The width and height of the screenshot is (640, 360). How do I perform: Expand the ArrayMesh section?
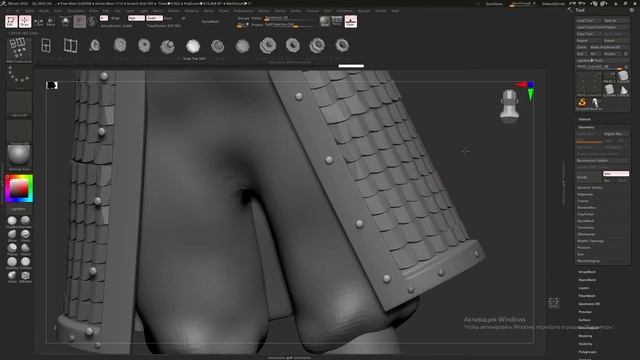587,272
